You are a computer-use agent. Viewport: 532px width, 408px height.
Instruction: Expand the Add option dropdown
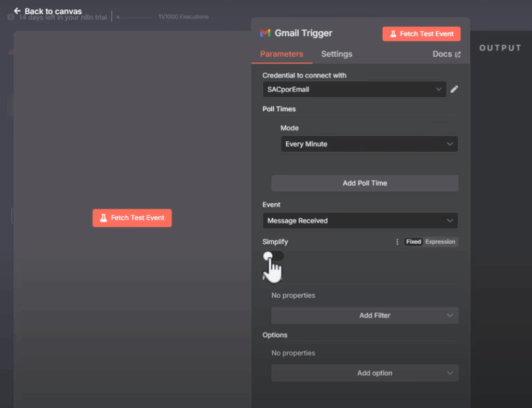point(365,373)
